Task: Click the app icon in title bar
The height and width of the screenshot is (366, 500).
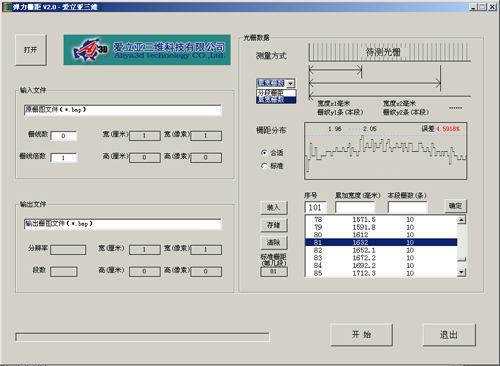Action: (6, 7)
